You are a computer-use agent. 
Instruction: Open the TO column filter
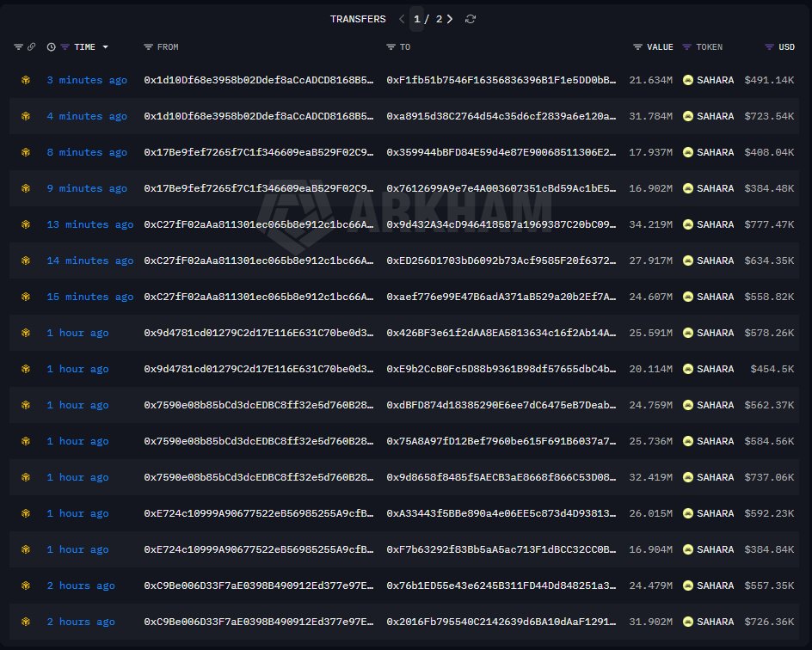coord(391,47)
